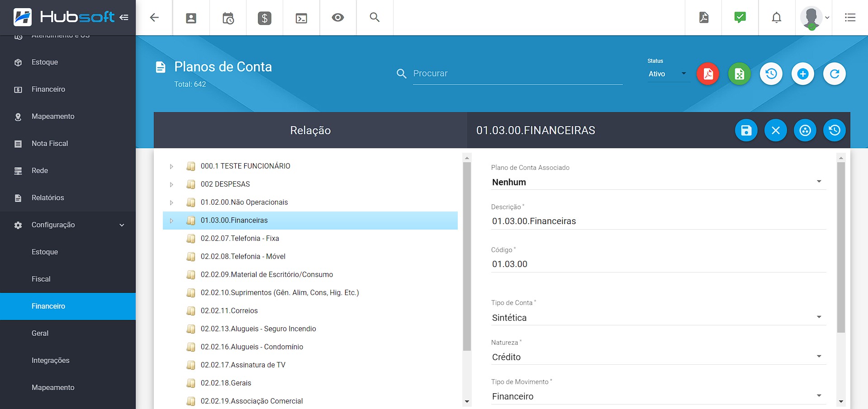Select 02.02.08.Telefonia - Móvel row
This screenshot has height=409, width=868.
click(x=310, y=257)
